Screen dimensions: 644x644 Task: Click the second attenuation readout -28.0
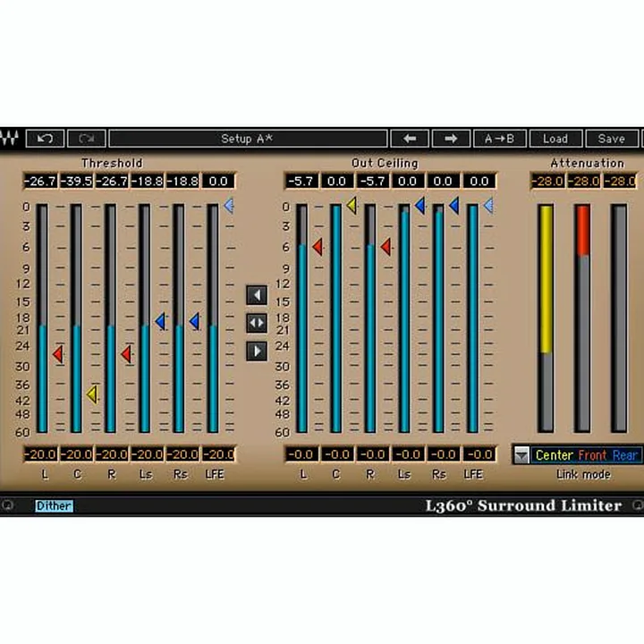pyautogui.click(x=583, y=181)
